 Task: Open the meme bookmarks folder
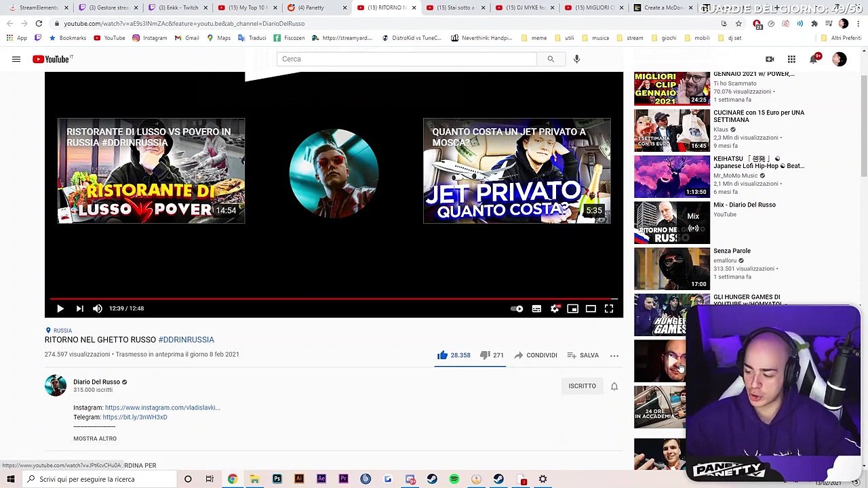coord(534,38)
